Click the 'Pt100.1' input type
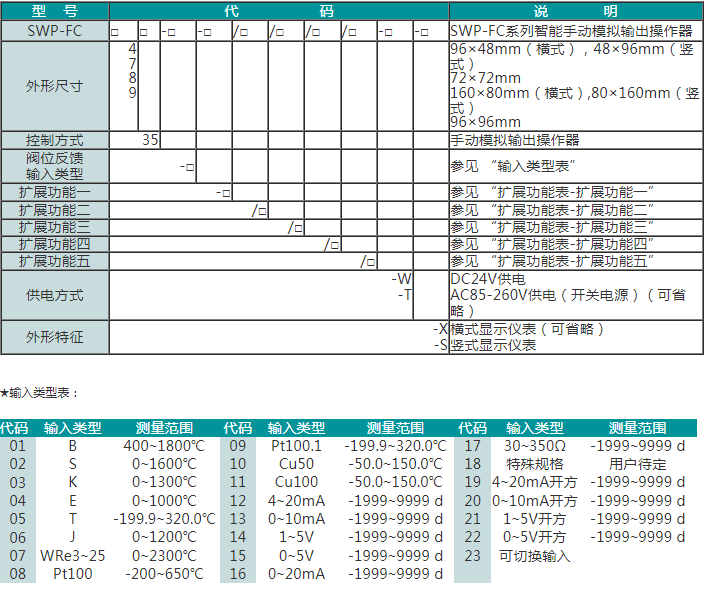Viewport: 706px width, 589px height. [x=296, y=446]
